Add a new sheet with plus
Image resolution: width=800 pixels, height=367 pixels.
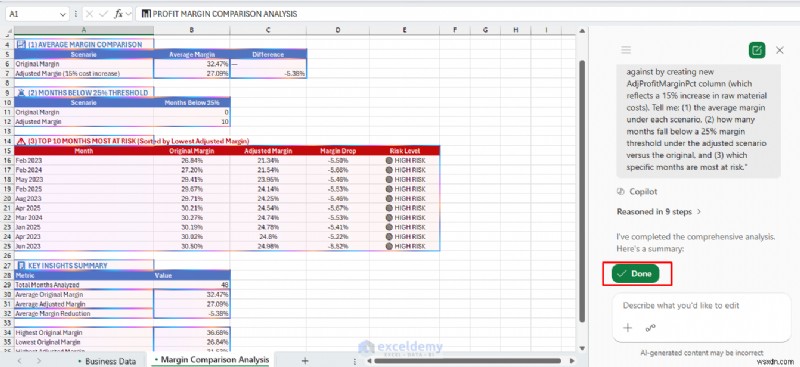[x=305, y=361]
